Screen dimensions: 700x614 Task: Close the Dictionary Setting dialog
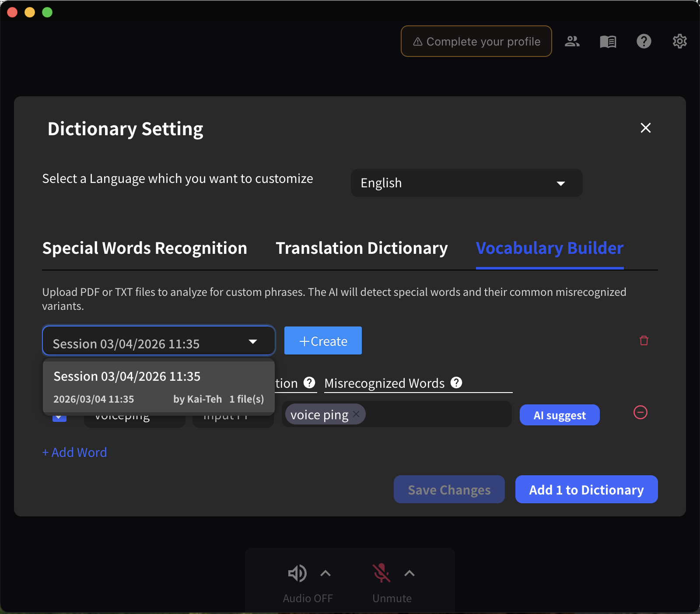[x=645, y=128]
